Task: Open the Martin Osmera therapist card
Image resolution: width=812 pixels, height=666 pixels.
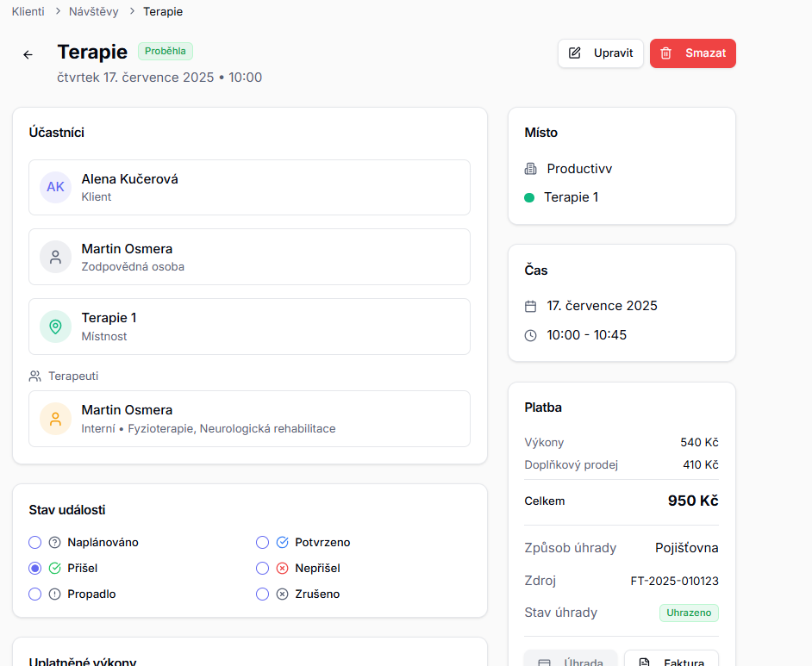Action: click(x=249, y=419)
